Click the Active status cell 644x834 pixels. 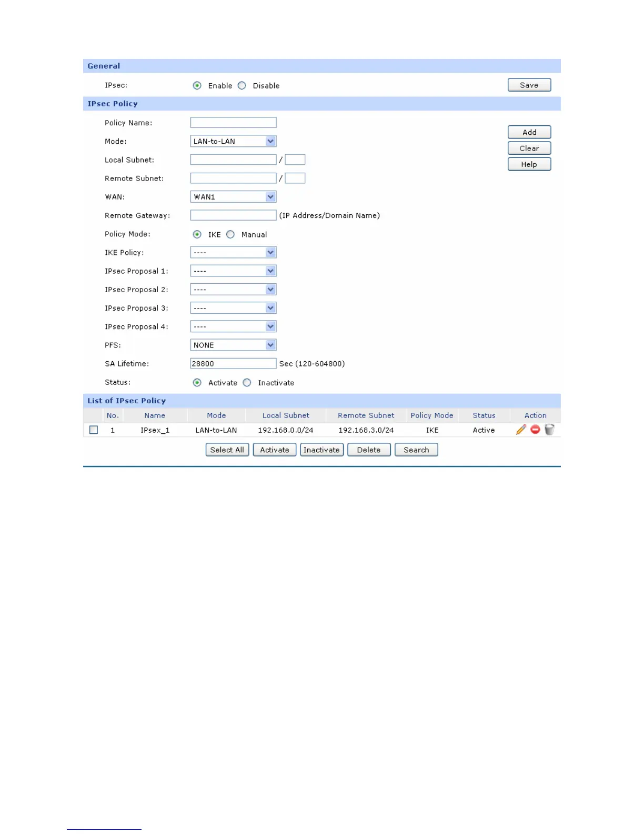pos(484,430)
